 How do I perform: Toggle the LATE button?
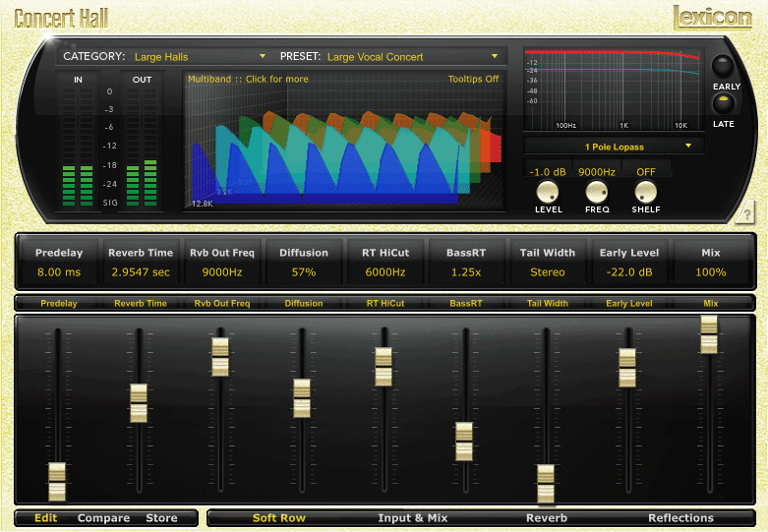point(723,103)
